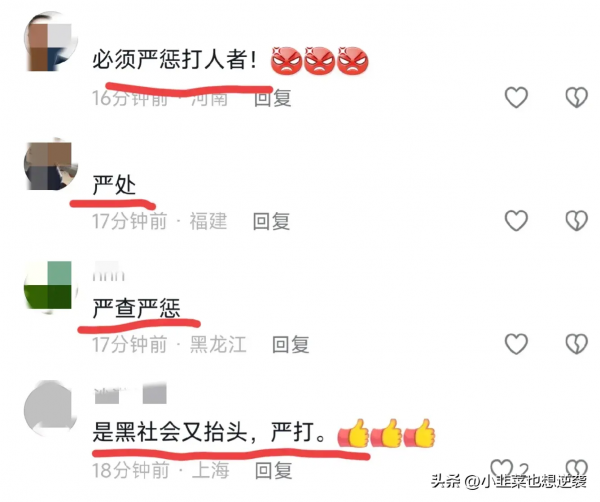Open gray avatar of the 上海 commenter
Screen dimensions: 600x502
[x=51, y=409]
